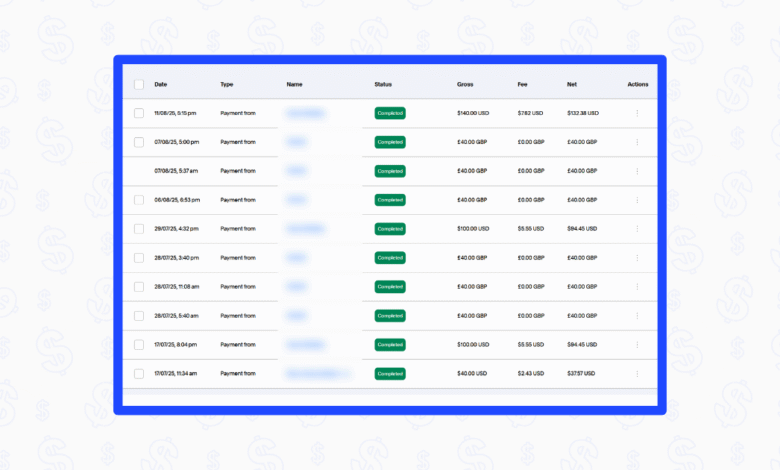Open actions menu for 11/08/25 5:15 pm payment
The image size is (780, 470).
click(x=637, y=114)
